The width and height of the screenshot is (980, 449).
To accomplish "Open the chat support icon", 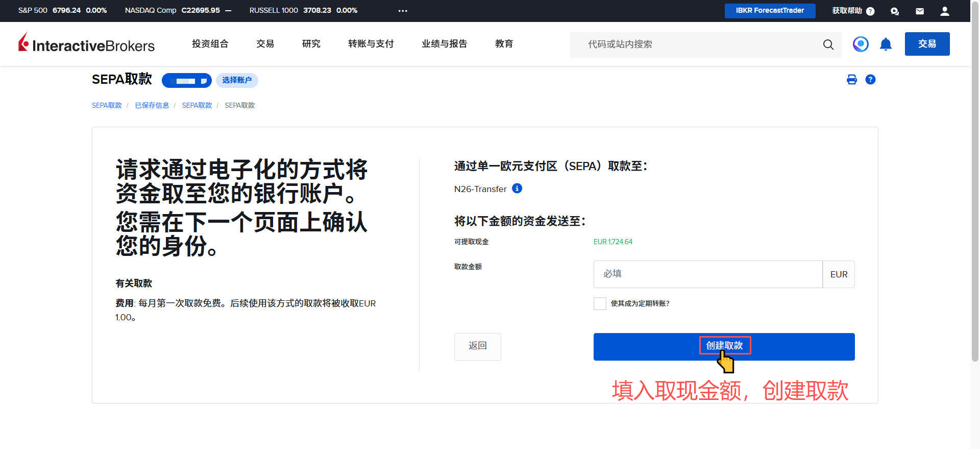I will tap(894, 11).
